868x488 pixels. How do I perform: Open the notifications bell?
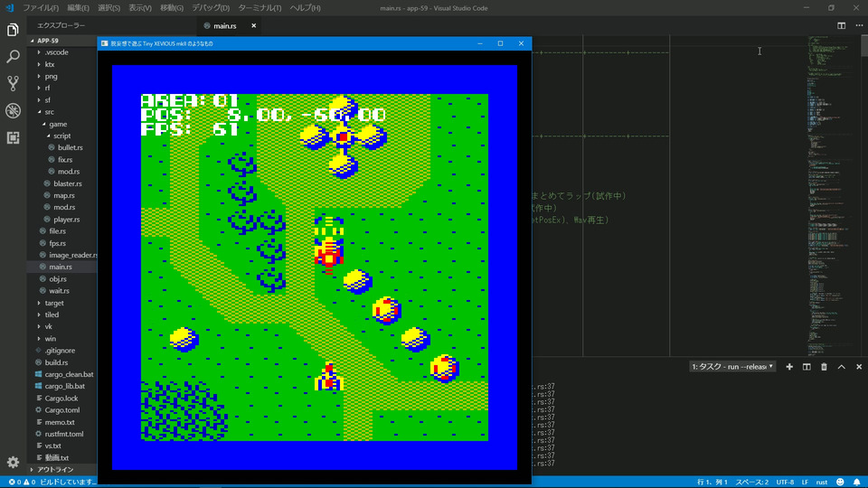tap(856, 482)
